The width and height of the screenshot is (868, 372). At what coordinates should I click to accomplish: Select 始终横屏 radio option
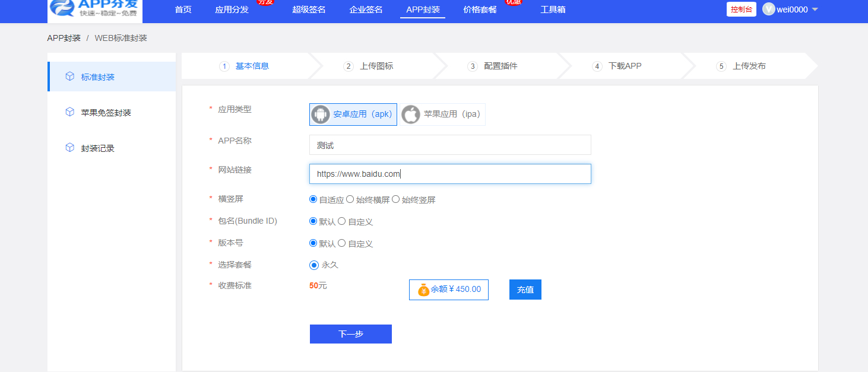tap(350, 199)
